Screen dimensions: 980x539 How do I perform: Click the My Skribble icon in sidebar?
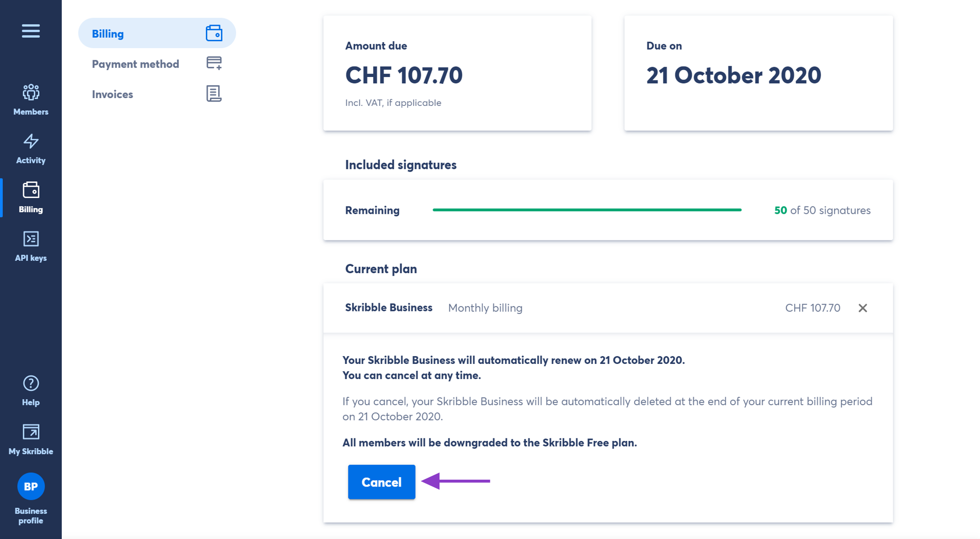tap(31, 432)
